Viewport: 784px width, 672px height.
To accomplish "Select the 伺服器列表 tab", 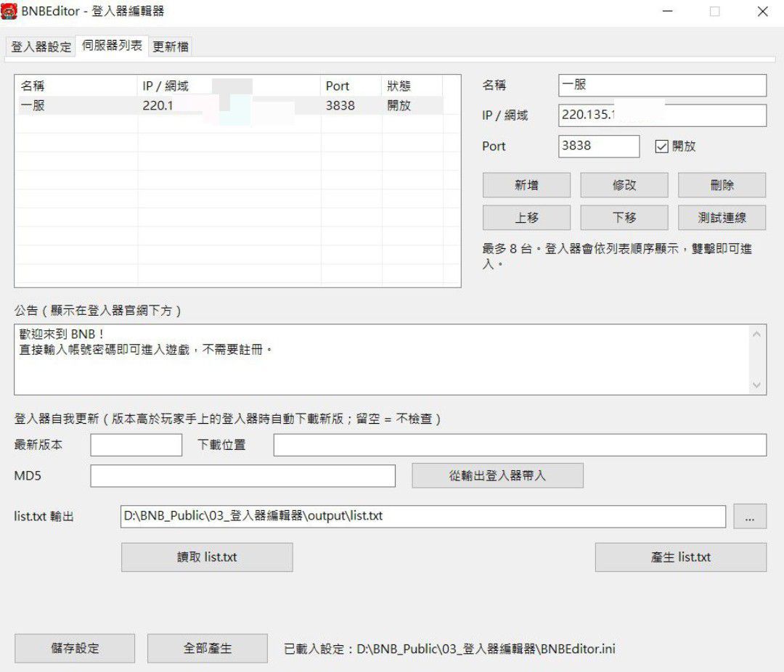I will click(x=112, y=46).
